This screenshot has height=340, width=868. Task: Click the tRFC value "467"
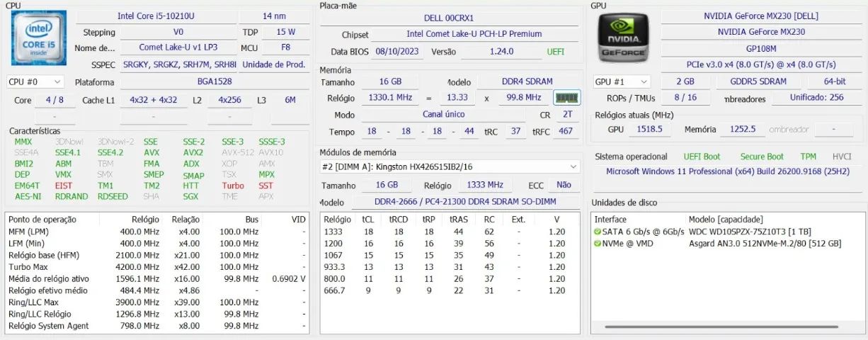[566, 132]
